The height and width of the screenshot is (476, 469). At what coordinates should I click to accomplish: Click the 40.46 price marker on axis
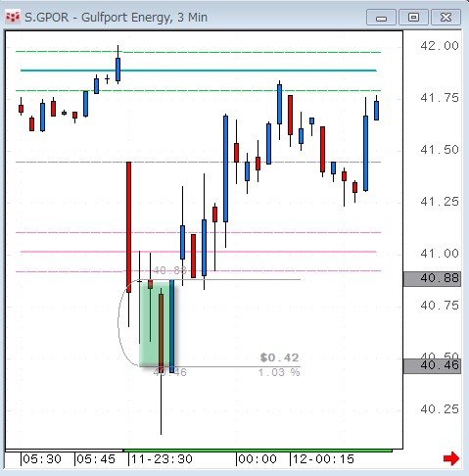pos(432,366)
